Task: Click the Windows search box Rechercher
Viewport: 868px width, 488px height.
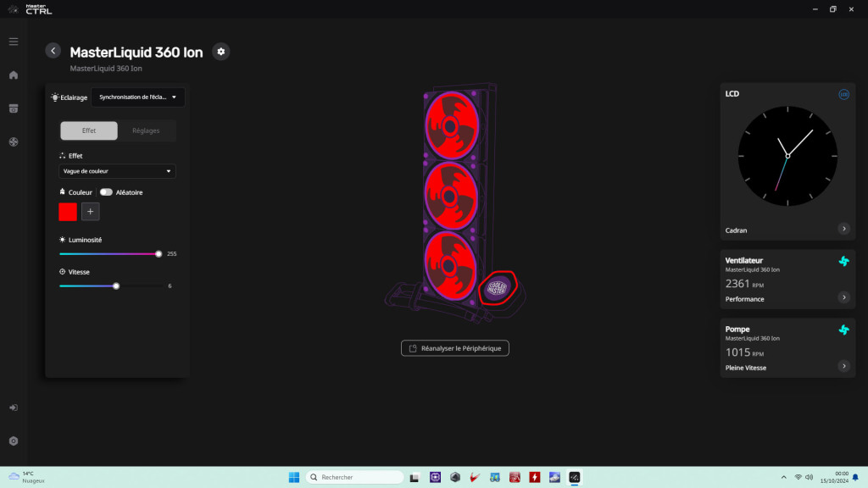Action: point(354,477)
